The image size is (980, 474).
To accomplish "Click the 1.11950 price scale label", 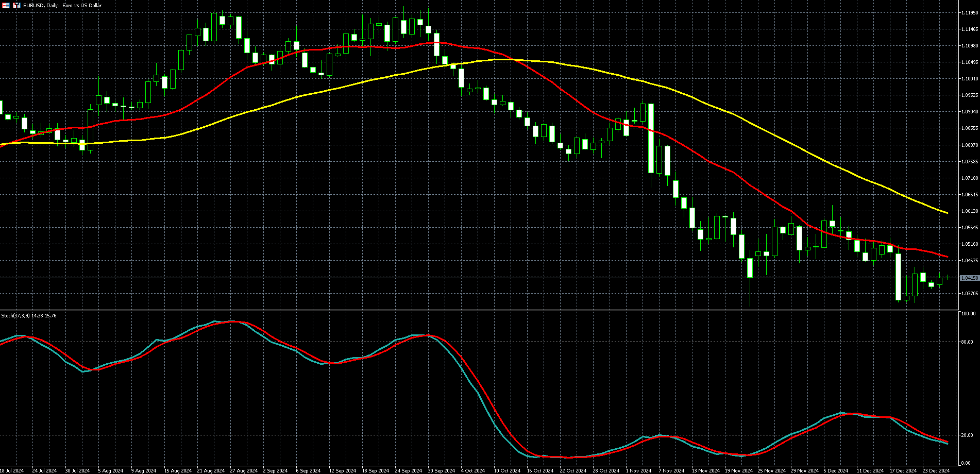I will (969, 13).
